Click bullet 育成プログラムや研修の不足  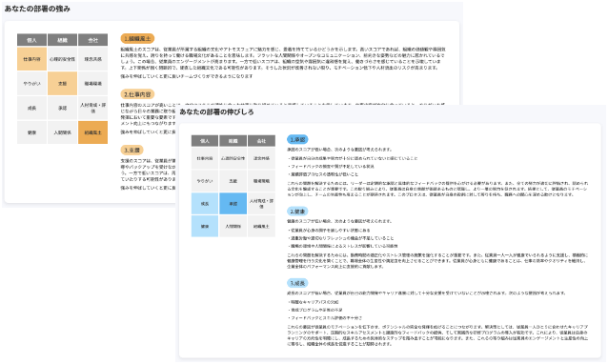[315, 310]
